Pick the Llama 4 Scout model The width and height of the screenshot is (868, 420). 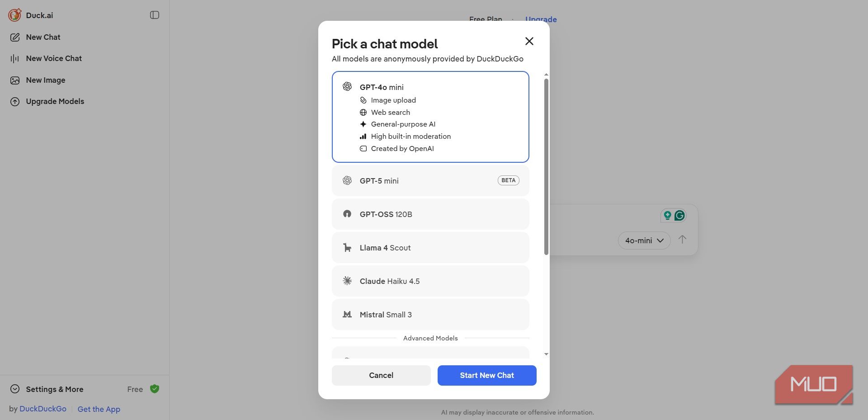(430, 247)
